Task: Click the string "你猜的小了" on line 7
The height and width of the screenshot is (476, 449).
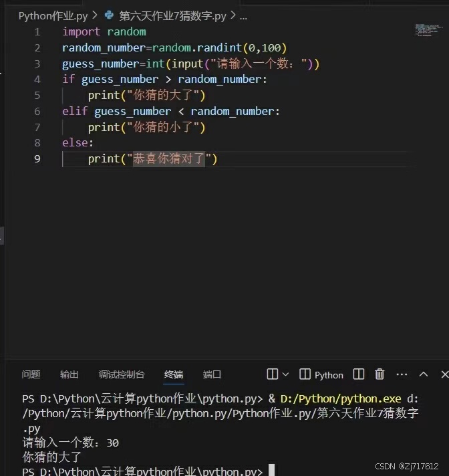Action: (x=166, y=127)
